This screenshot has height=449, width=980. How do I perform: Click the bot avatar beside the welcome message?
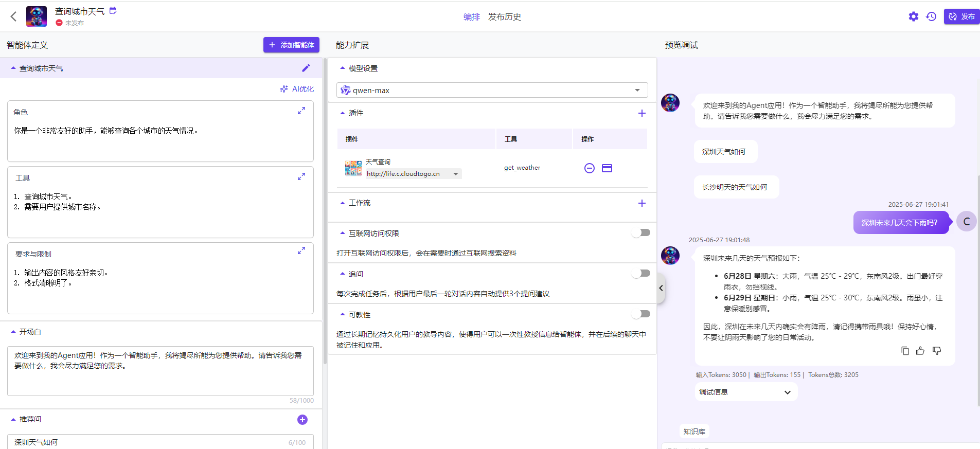point(670,103)
